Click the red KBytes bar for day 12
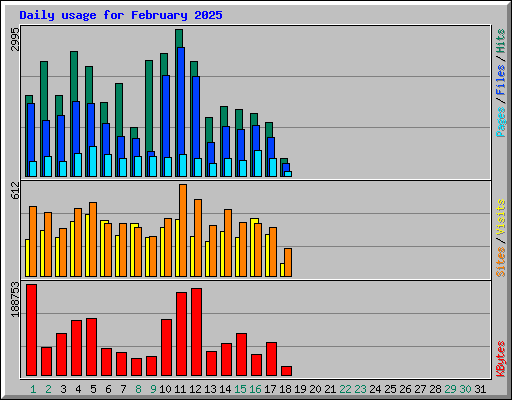This screenshot has width=512, height=400. [x=196, y=332]
